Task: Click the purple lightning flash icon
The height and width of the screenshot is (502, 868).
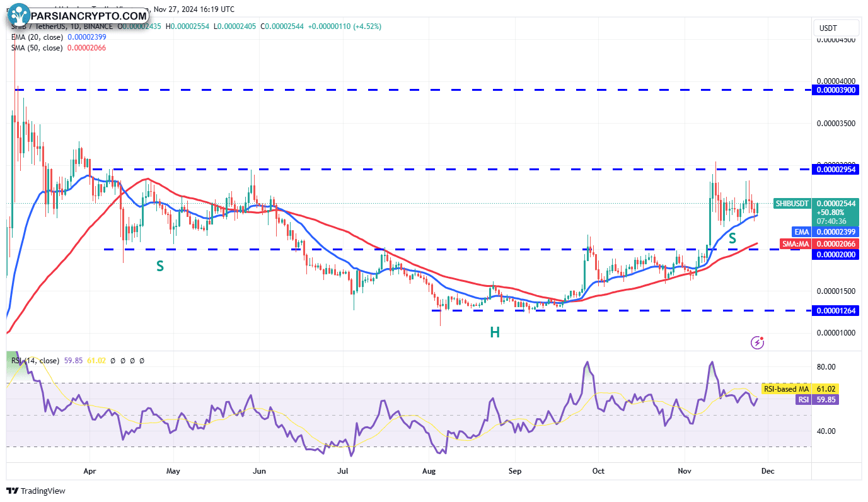Action: click(x=758, y=342)
